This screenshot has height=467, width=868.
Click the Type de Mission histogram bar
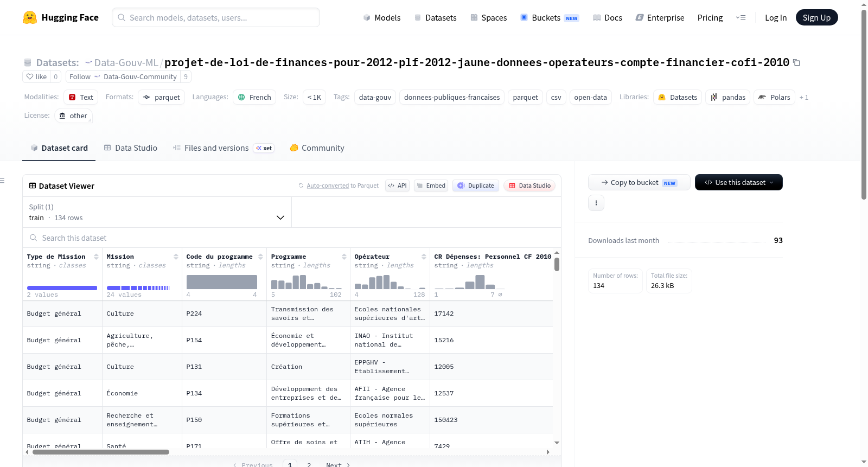pyautogui.click(x=62, y=287)
